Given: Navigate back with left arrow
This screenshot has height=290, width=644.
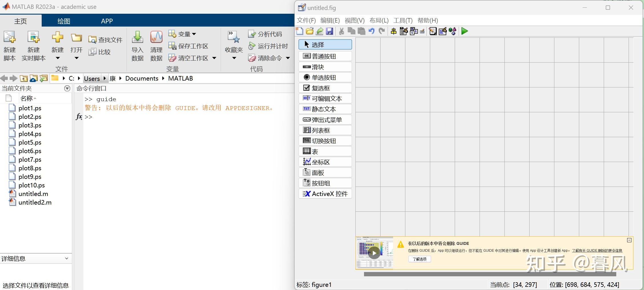Looking at the screenshot, I should pyautogui.click(x=4, y=78).
